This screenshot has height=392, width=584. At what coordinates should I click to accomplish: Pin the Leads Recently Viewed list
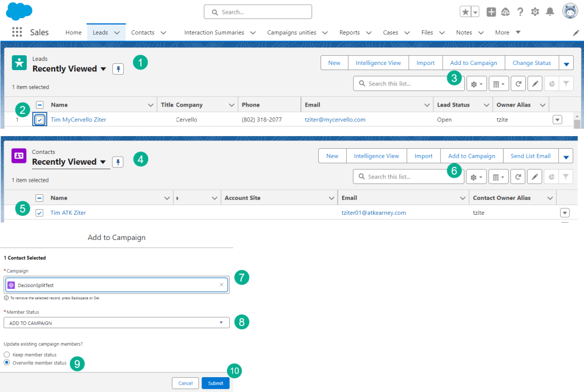tap(117, 69)
